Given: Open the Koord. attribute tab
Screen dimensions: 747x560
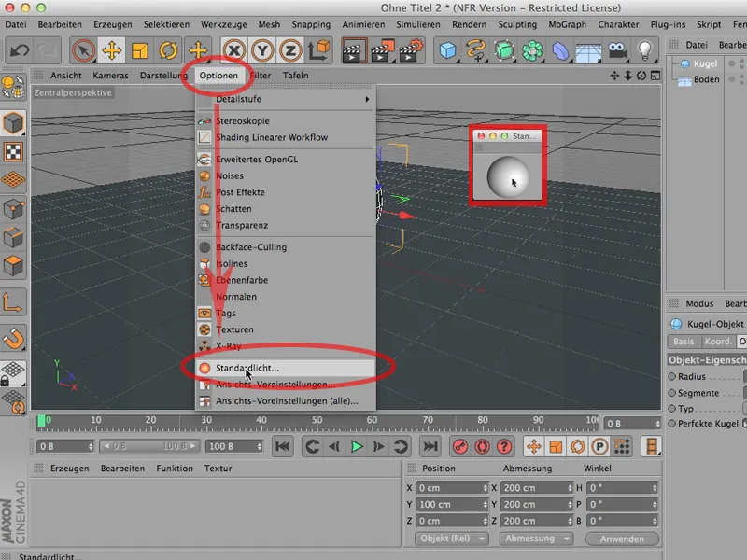Looking at the screenshot, I should point(718,342).
